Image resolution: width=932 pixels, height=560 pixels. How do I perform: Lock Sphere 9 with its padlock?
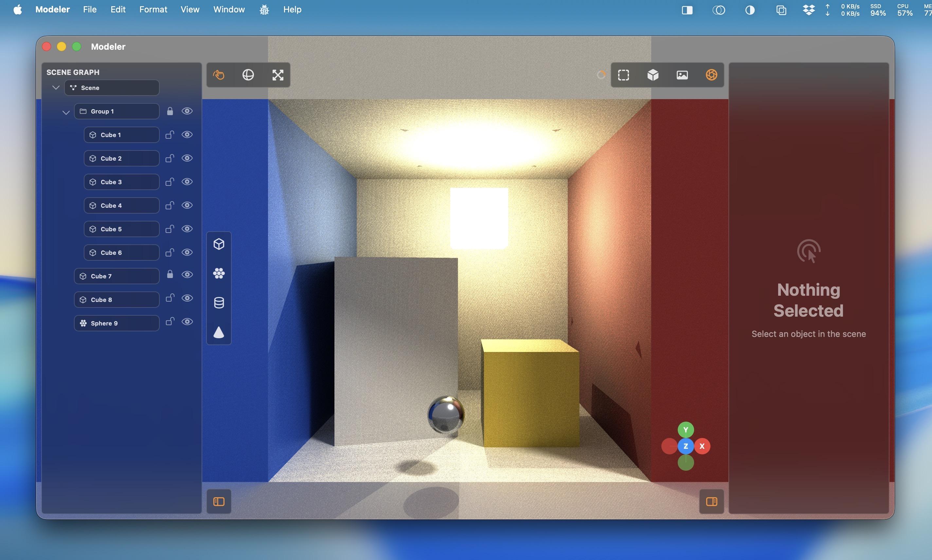pos(170,322)
